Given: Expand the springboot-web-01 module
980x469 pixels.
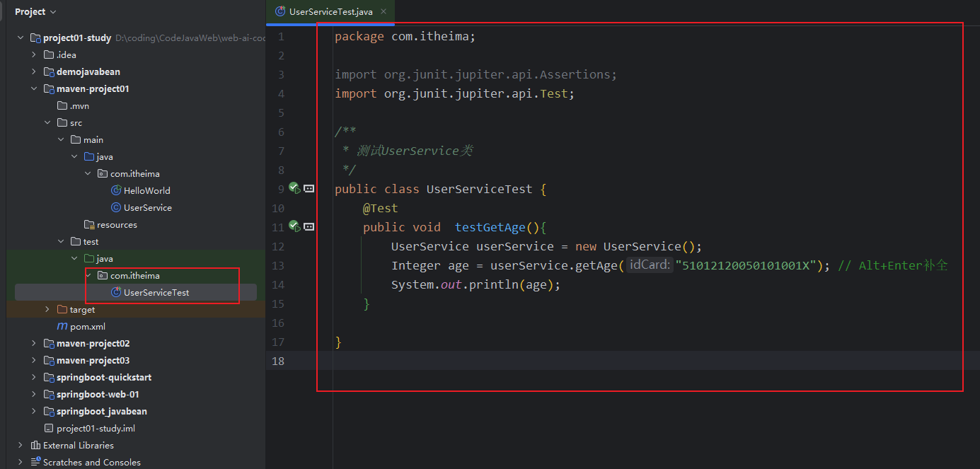Looking at the screenshot, I should 34,394.
